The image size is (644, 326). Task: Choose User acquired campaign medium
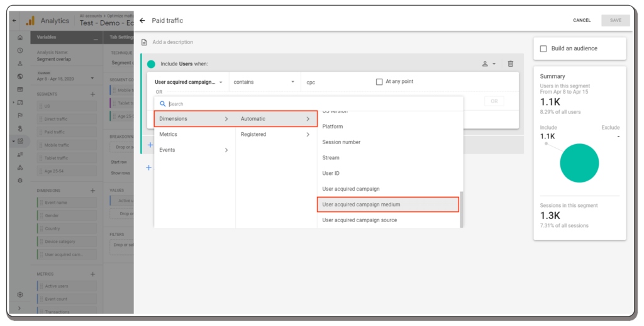coord(387,205)
